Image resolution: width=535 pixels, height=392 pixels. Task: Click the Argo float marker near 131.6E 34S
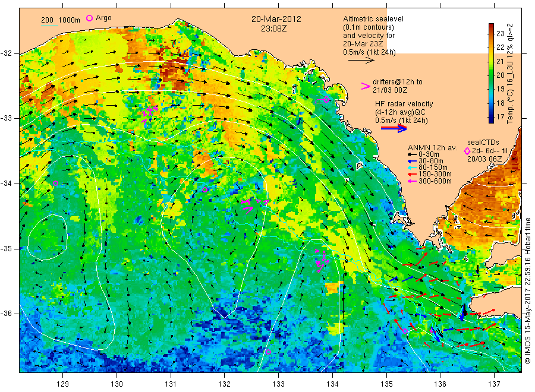(x=204, y=189)
